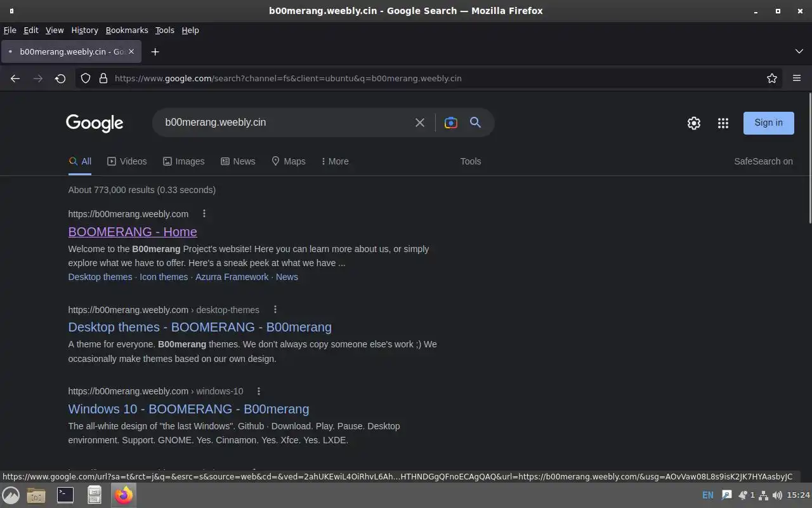Open a new tab with the plus button
The width and height of the screenshot is (812, 508).
pyautogui.click(x=155, y=51)
